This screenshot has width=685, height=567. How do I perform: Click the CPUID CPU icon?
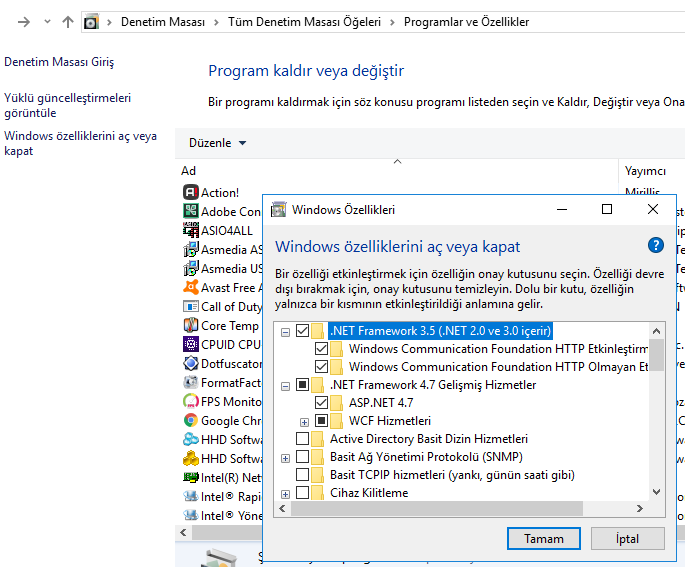pos(190,344)
